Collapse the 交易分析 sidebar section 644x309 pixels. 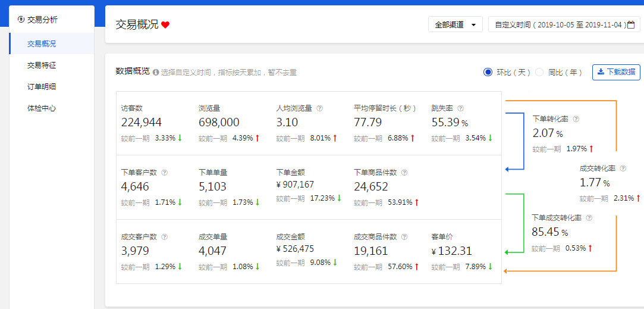click(42, 20)
